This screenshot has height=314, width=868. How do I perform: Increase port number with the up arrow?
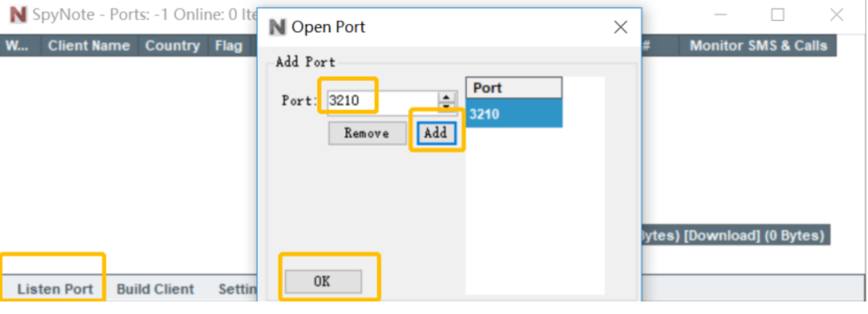446,97
